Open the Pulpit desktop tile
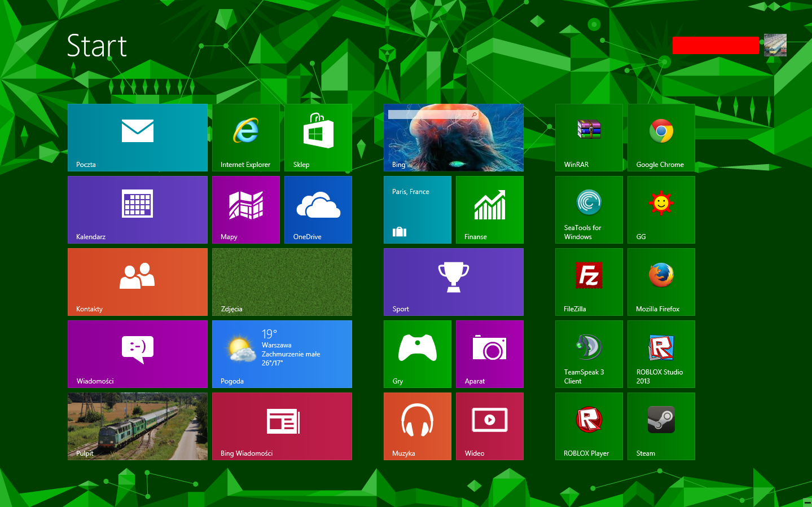Viewport: 812px width, 507px height. tap(138, 426)
